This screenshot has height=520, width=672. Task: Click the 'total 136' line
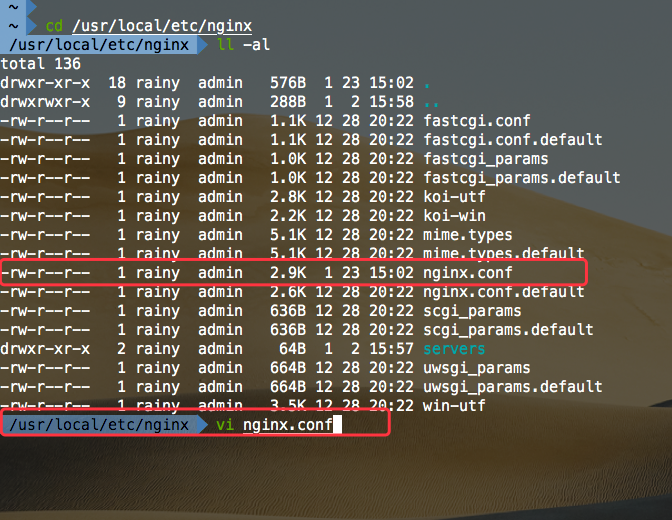click(x=41, y=64)
